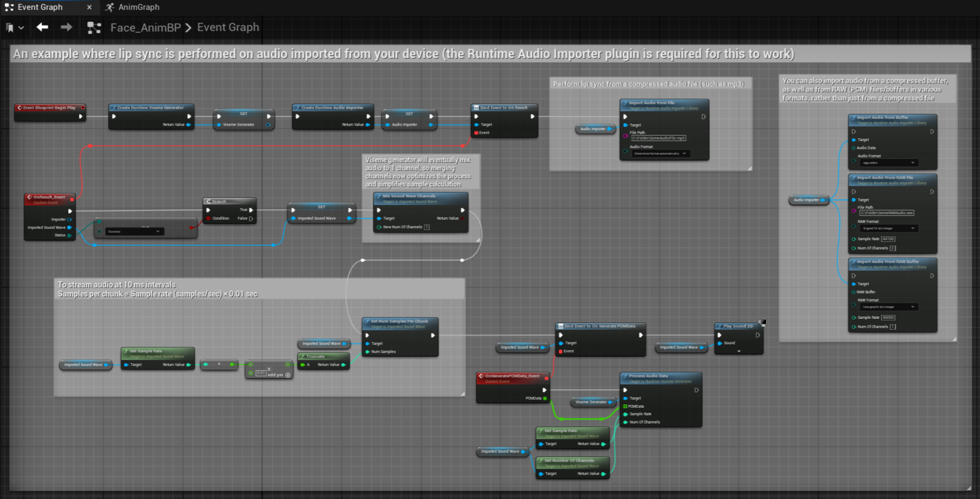Select the Mix Sound Wave Channels node
This screenshot has height=499, width=980.
(421, 212)
